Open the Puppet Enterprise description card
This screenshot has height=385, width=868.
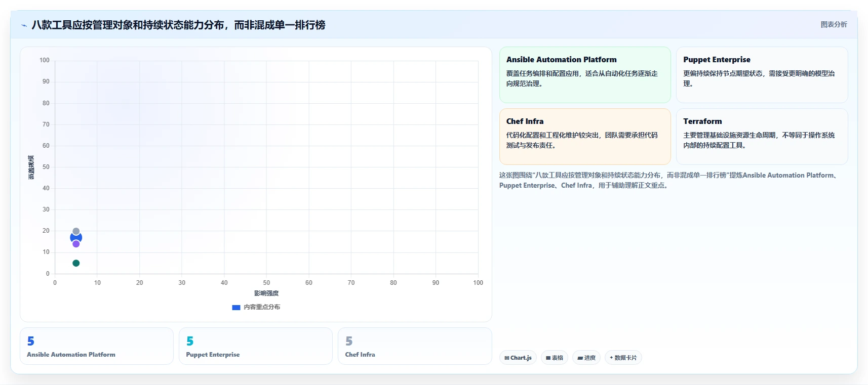tap(762, 75)
